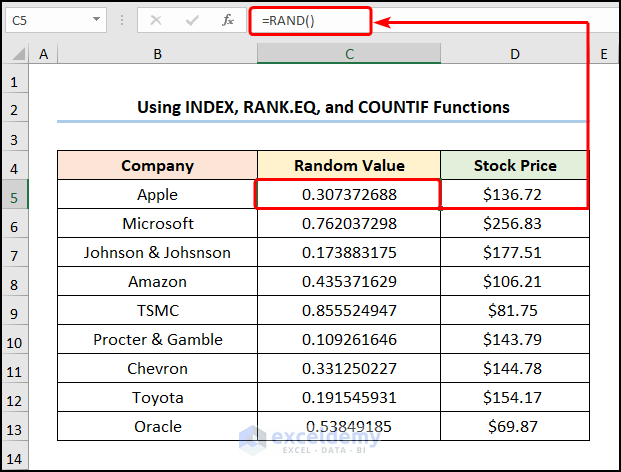Open Insert Function (fx) dialog
621x472 pixels.
pos(228,20)
